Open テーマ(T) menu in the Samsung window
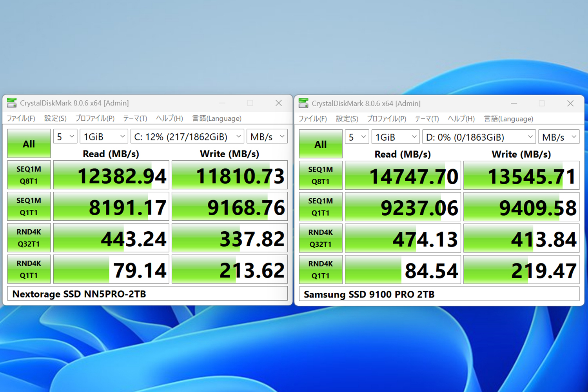 coord(427,119)
